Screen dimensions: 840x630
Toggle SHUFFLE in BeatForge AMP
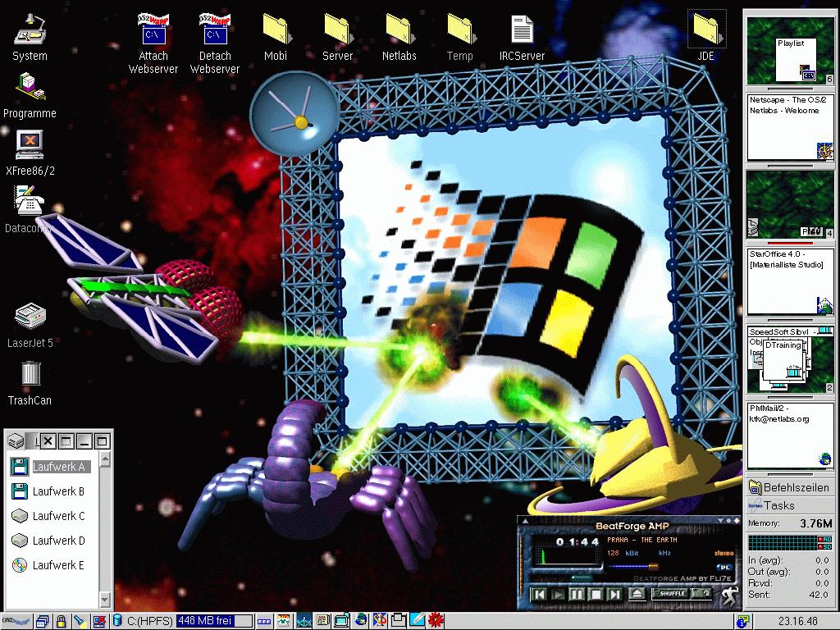click(672, 594)
